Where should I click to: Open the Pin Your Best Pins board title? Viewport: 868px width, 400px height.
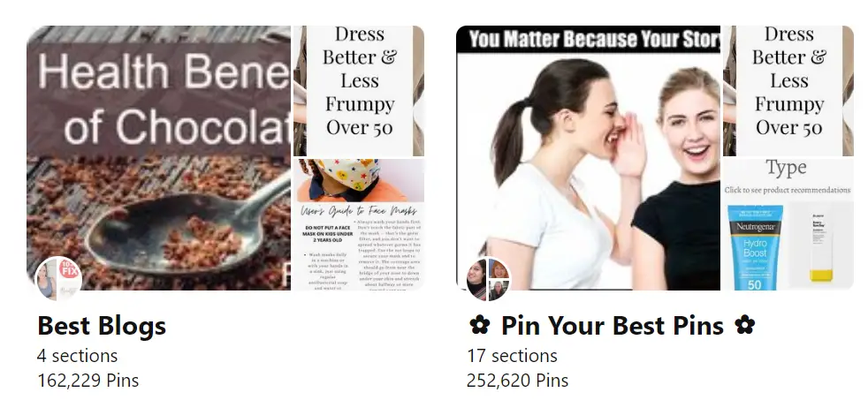(612, 325)
